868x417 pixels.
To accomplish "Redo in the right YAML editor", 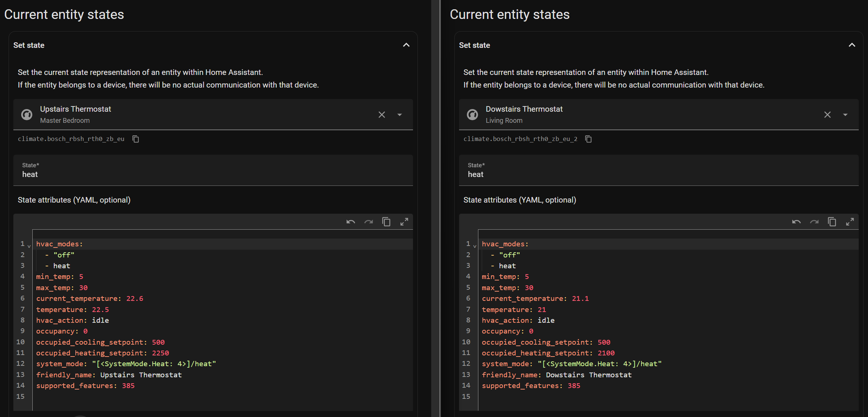I will [x=814, y=222].
